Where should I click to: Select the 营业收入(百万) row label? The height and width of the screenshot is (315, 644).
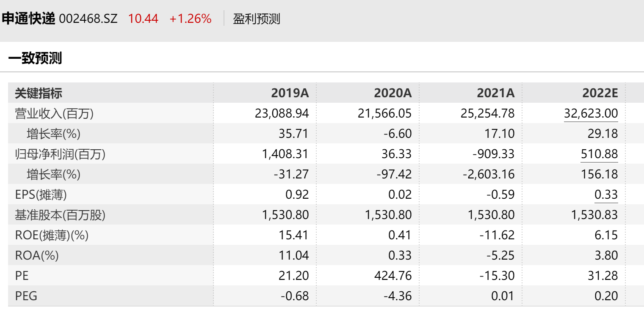pyautogui.click(x=54, y=113)
